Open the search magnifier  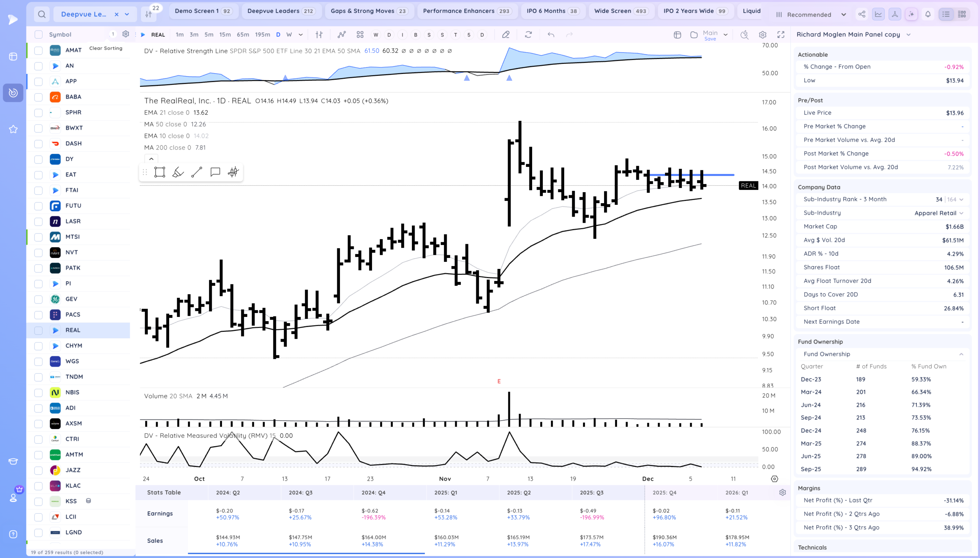pyautogui.click(x=42, y=14)
